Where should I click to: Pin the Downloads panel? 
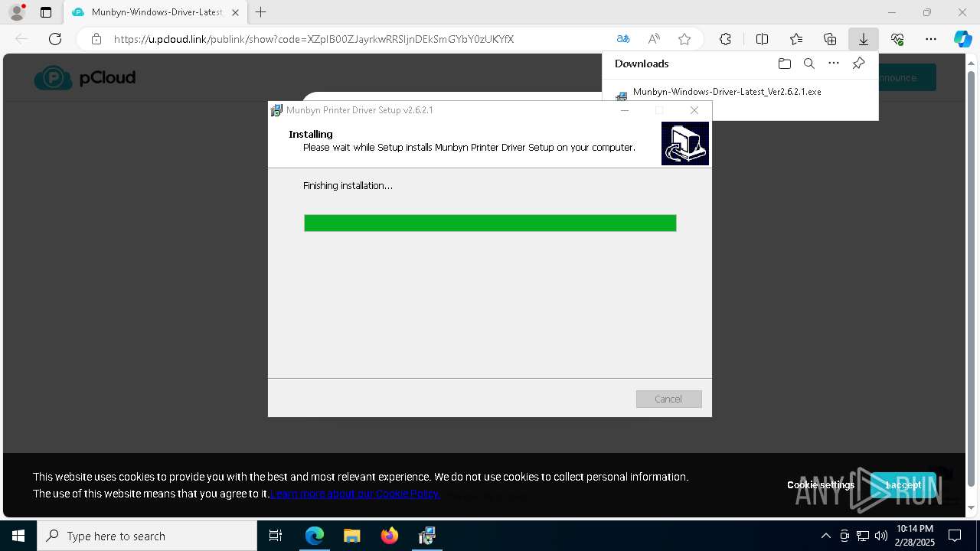pyautogui.click(x=858, y=64)
